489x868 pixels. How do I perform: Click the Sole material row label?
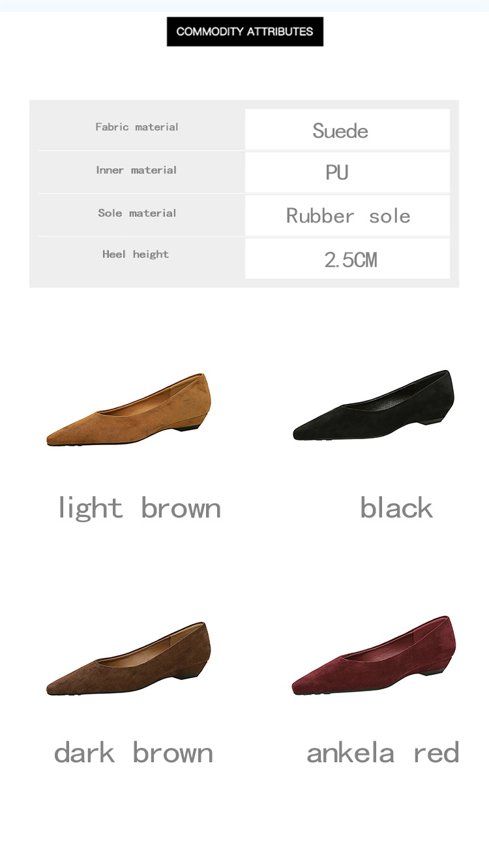[137, 213]
